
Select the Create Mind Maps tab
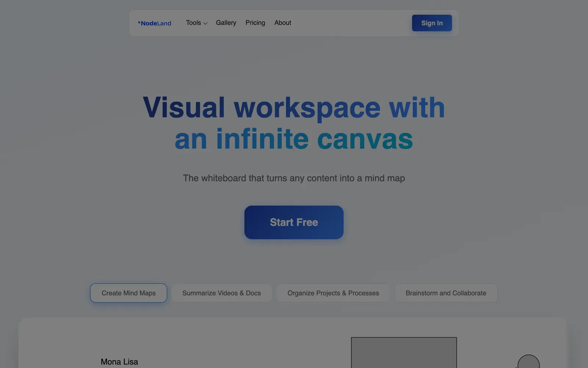tap(129, 293)
